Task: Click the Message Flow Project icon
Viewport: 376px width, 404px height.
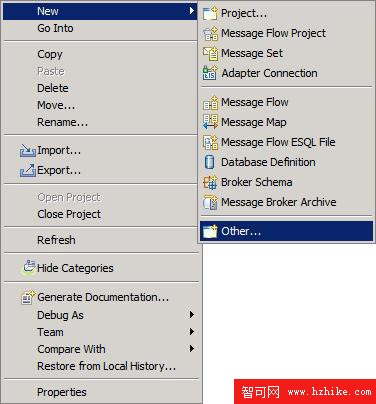Action: pyautogui.click(x=210, y=34)
